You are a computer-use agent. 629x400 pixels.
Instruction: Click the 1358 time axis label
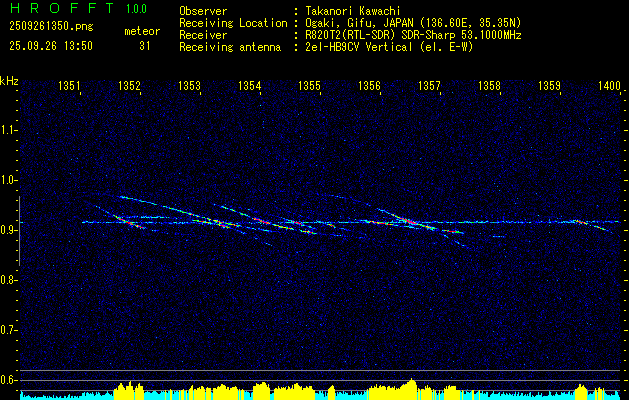coord(489,86)
